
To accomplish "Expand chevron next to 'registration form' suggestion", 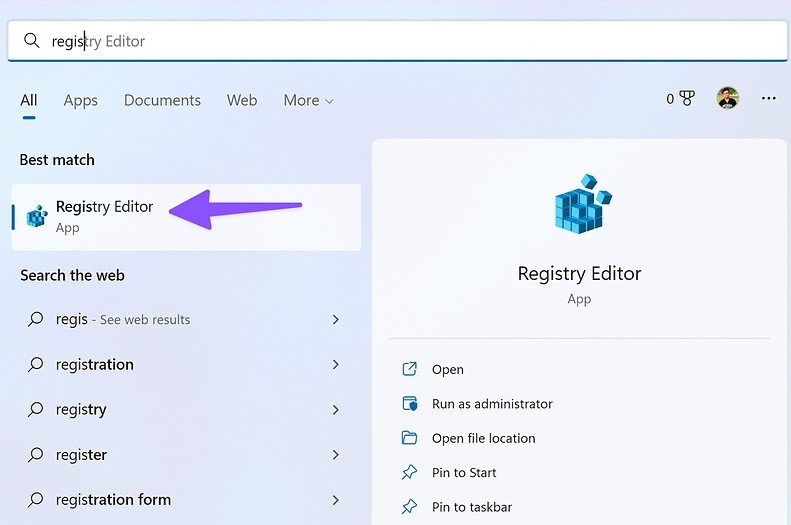I will (335, 500).
